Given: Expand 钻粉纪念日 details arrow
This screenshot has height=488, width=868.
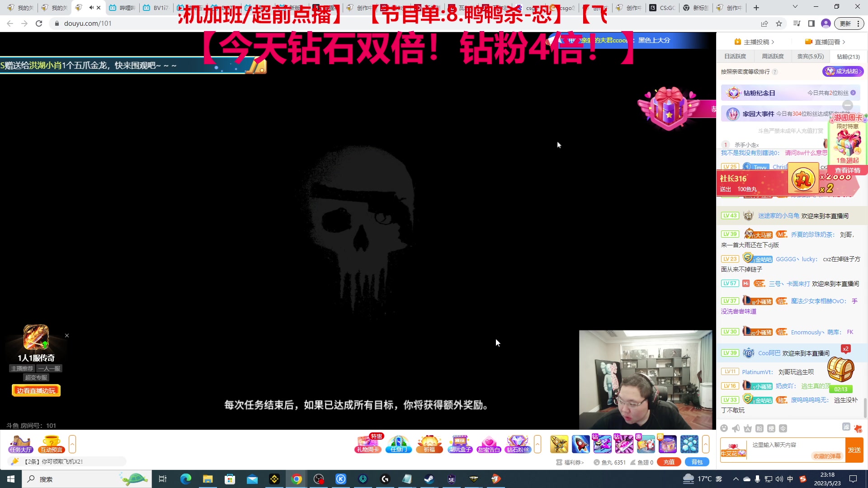Looking at the screenshot, I should (853, 93).
